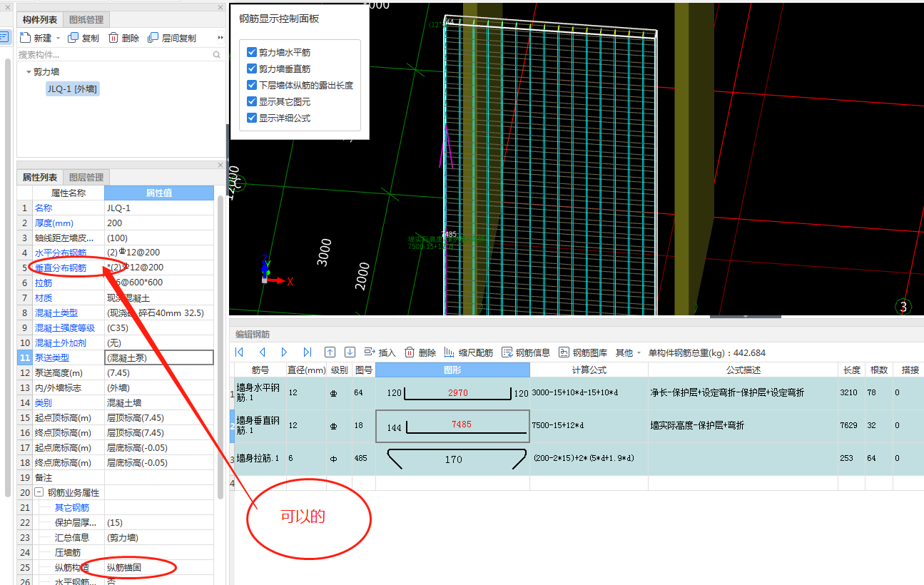924x585 pixels.
Task: Select JLQ-1 [外墙] component
Action: (72, 89)
